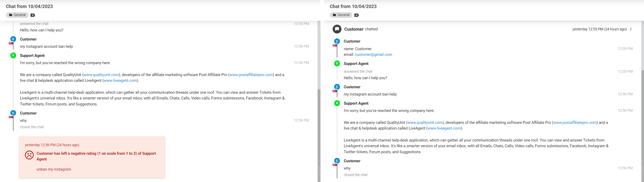This screenshot has height=182, width=644.
Task: Click the General tag in left panel
Action: coord(17,15)
